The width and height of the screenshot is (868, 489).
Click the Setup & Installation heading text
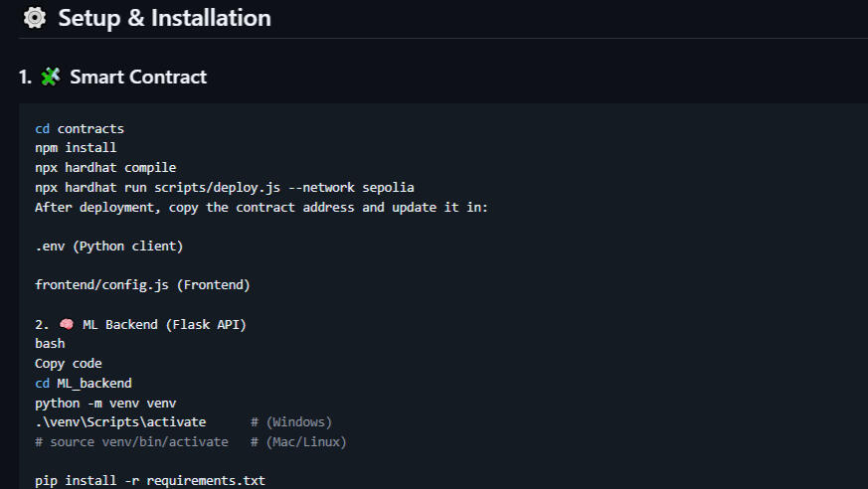164,19
